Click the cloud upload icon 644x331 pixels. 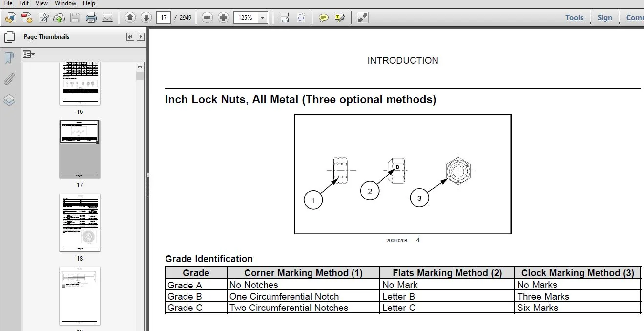[x=59, y=18]
